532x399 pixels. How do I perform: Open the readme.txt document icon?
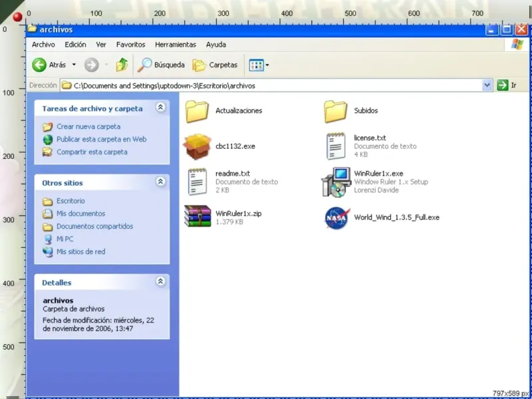click(198, 182)
